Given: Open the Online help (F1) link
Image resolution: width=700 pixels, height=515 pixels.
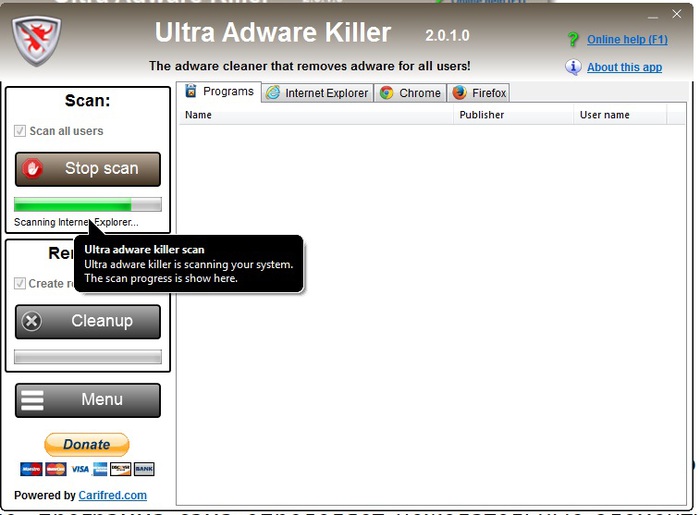Looking at the screenshot, I should click(627, 39).
